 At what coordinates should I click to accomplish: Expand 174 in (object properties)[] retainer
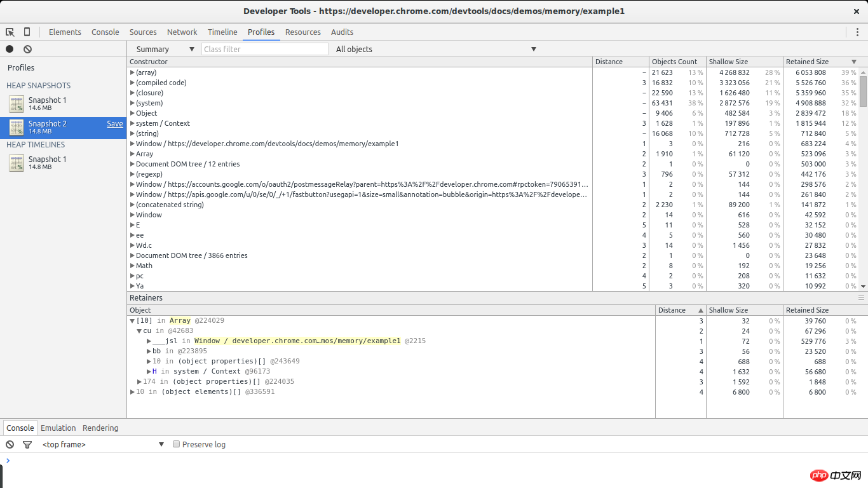click(139, 382)
